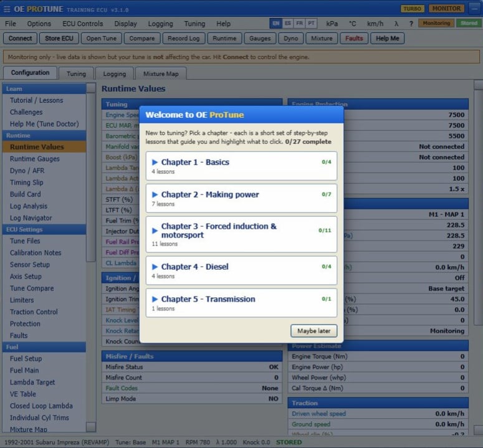The width and height of the screenshot is (483, 448).
Task: Click the Runtime toolbar button
Action: (x=224, y=39)
